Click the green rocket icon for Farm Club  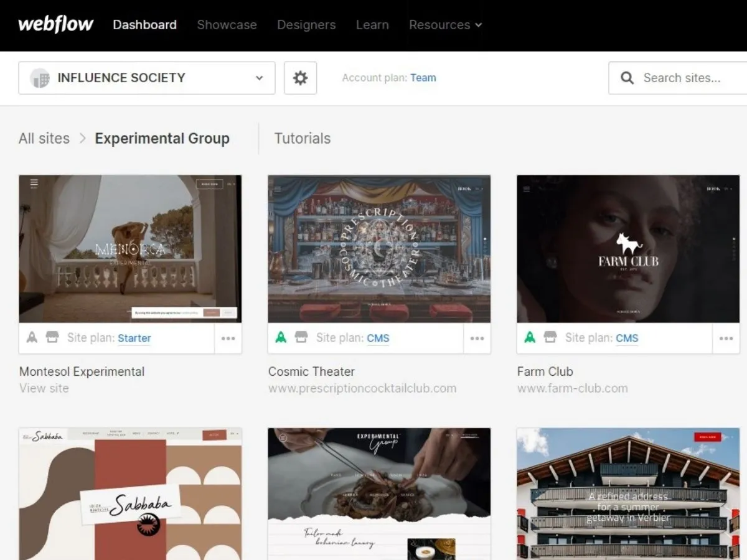(530, 338)
